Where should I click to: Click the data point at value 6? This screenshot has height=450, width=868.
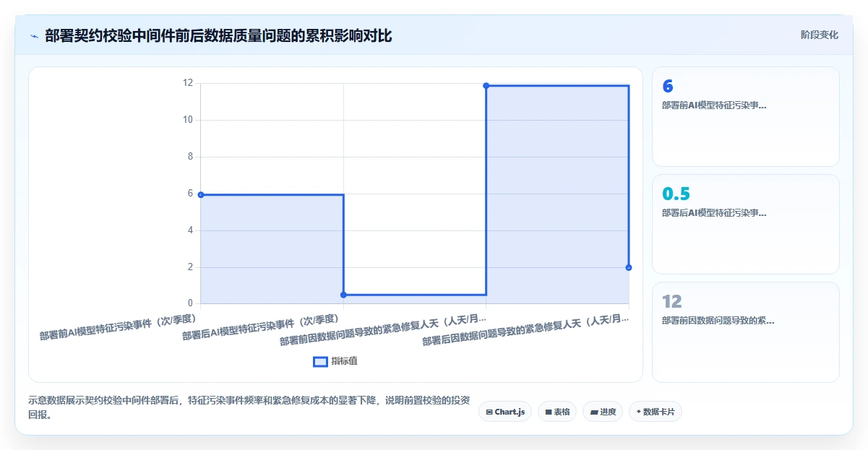pyautogui.click(x=201, y=194)
